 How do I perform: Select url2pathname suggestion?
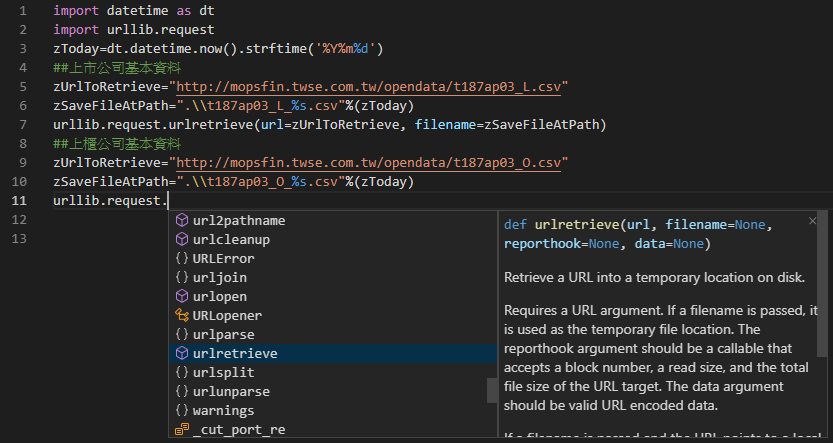(x=333, y=220)
